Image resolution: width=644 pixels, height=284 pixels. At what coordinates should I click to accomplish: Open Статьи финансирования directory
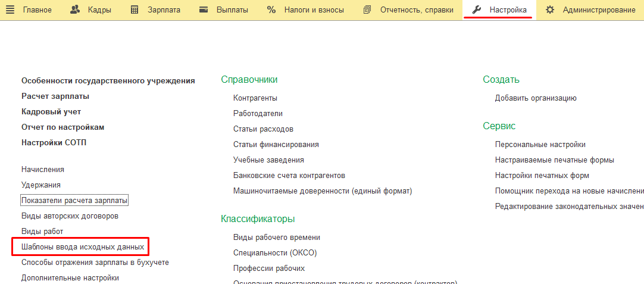point(276,145)
